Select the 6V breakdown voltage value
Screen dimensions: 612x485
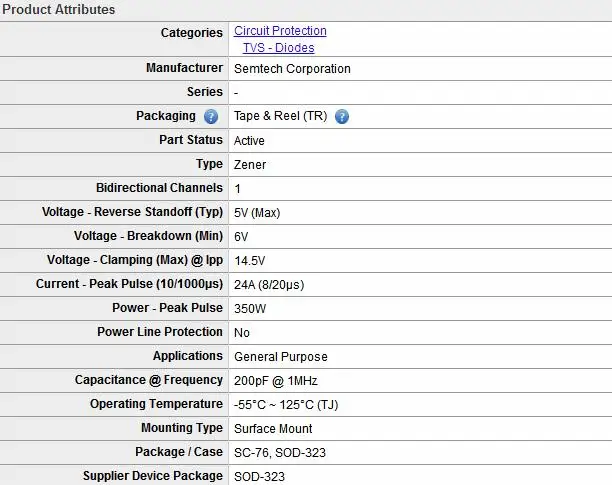(x=241, y=237)
